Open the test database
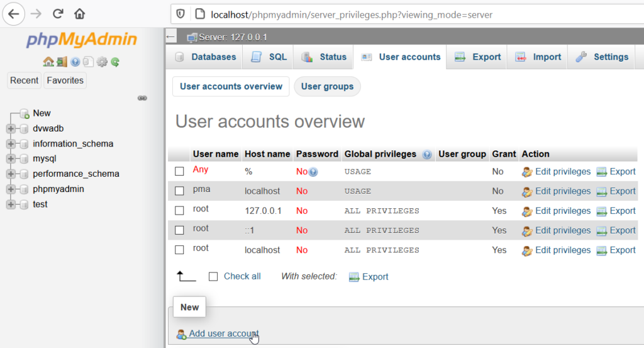Screen dimensions: 644x348 tap(40, 204)
